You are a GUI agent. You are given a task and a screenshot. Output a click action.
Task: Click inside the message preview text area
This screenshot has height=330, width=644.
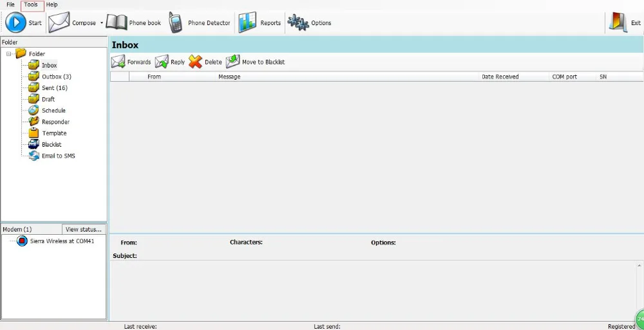pyautogui.click(x=372, y=290)
